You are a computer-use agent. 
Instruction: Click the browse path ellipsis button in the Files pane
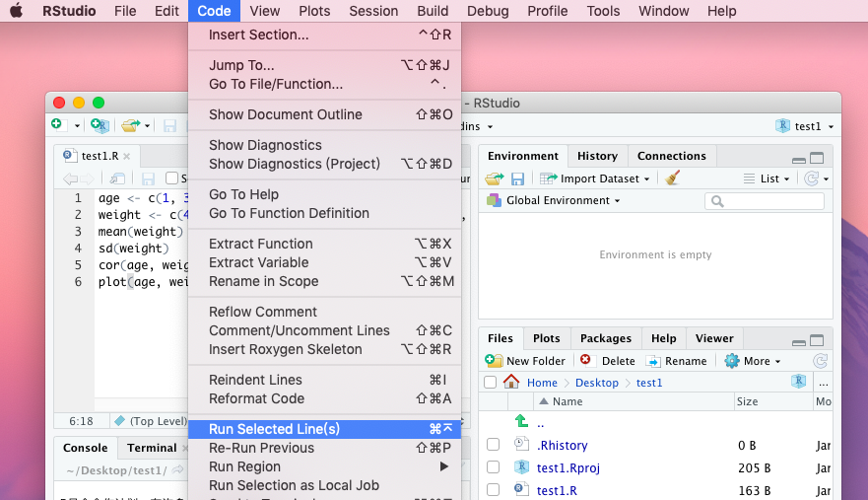coord(824,383)
